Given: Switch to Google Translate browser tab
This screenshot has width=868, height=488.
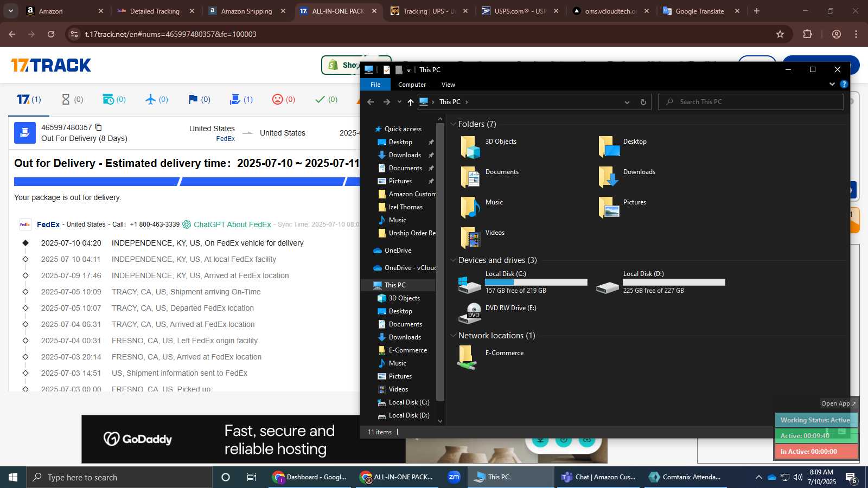Looking at the screenshot, I should pyautogui.click(x=700, y=11).
